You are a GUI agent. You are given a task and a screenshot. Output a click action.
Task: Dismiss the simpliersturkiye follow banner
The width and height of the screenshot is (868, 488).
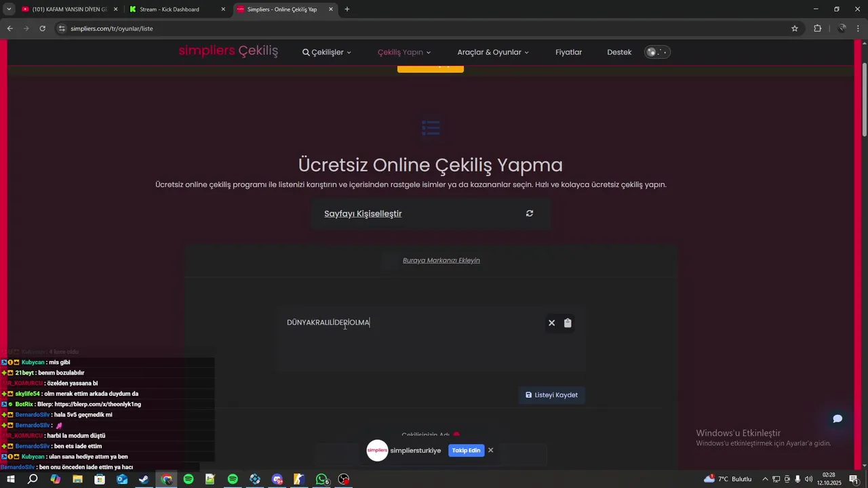pos(490,450)
